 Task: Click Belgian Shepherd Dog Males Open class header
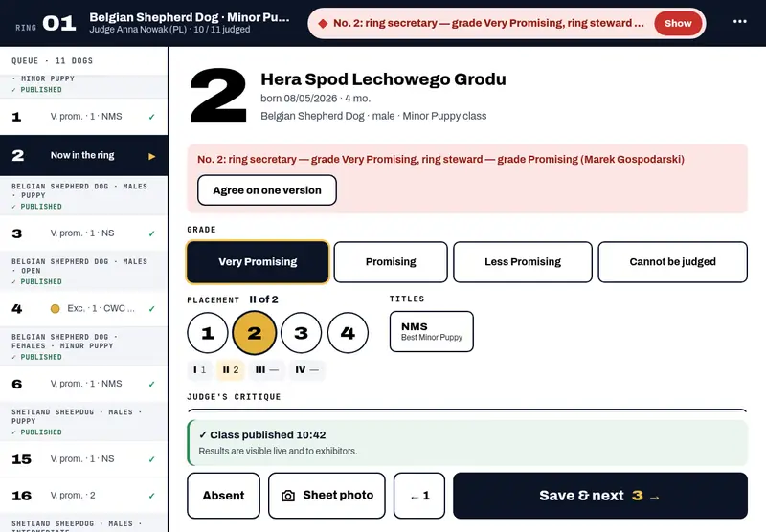click(x=84, y=271)
